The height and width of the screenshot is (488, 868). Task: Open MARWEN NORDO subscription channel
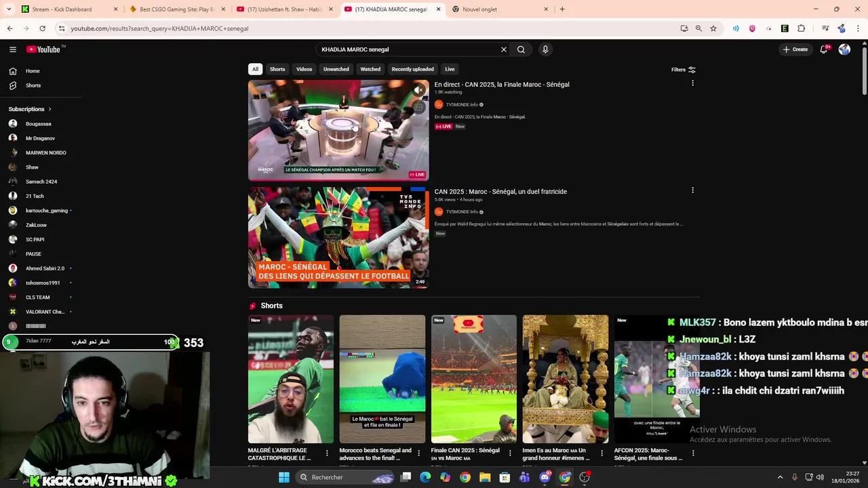pos(45,152)
